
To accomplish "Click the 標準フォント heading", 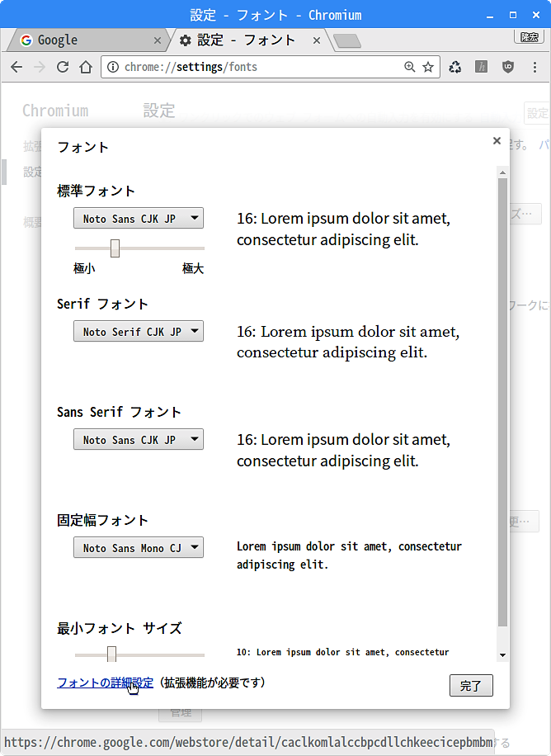I will pyautogui.click(x=96, y=191).
